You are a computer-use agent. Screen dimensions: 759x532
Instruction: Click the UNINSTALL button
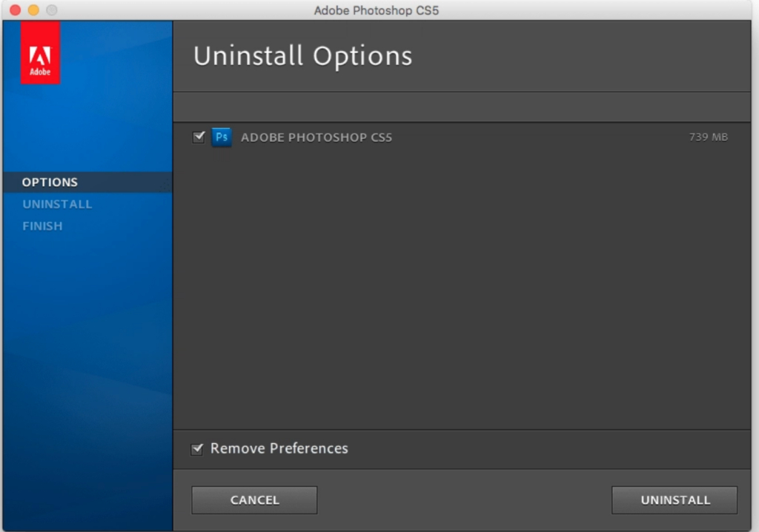[675, 500]
